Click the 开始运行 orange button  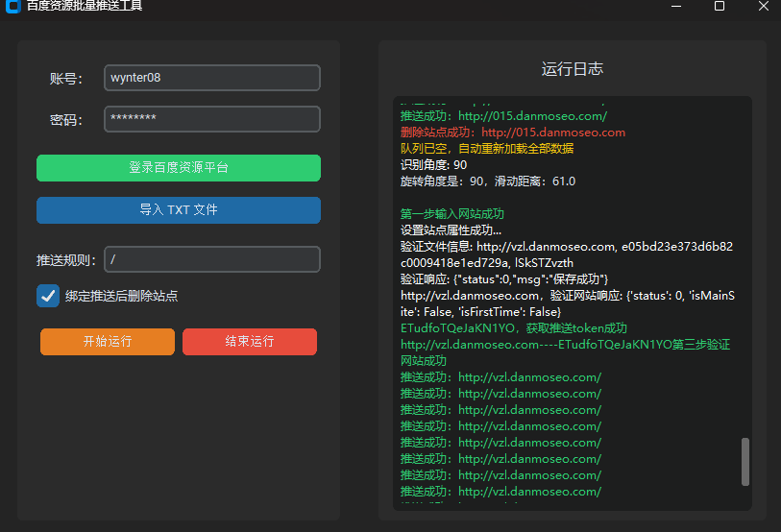[108, 341]
